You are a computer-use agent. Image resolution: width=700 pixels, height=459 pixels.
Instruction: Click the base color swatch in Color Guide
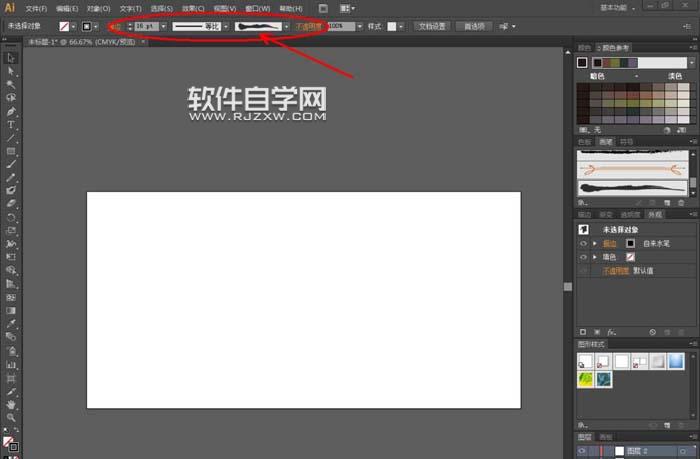[582, 63]
